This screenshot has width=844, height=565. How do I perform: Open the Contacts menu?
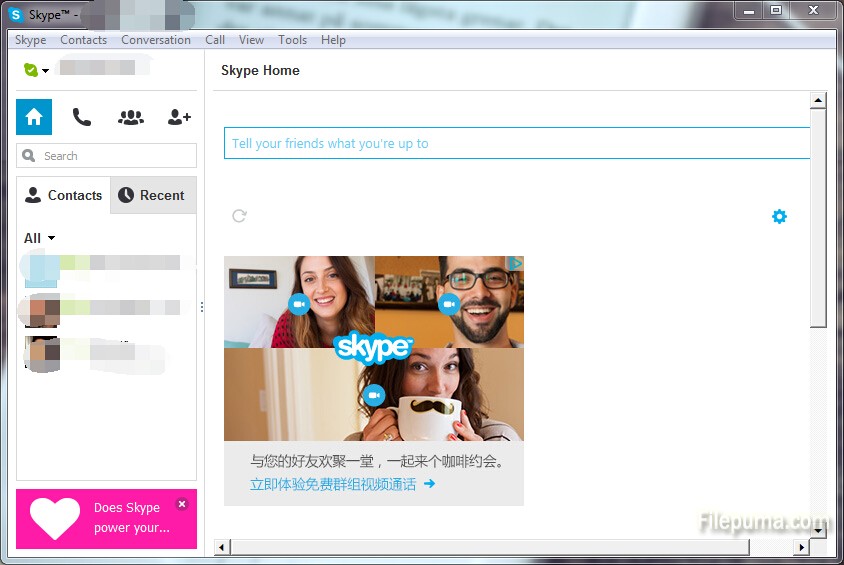[83, 40]
